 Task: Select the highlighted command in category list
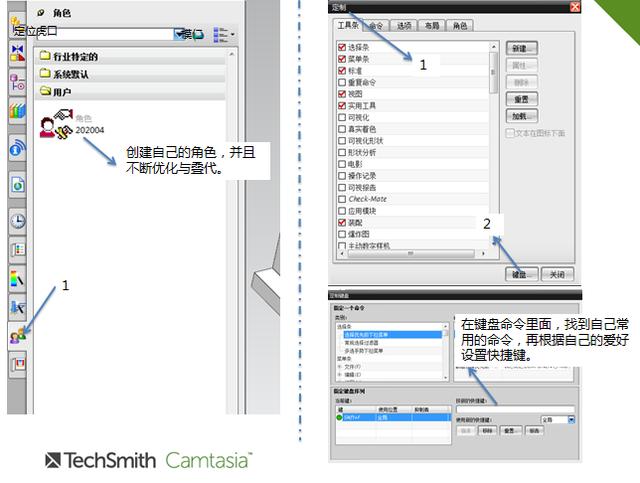point(391,334)
